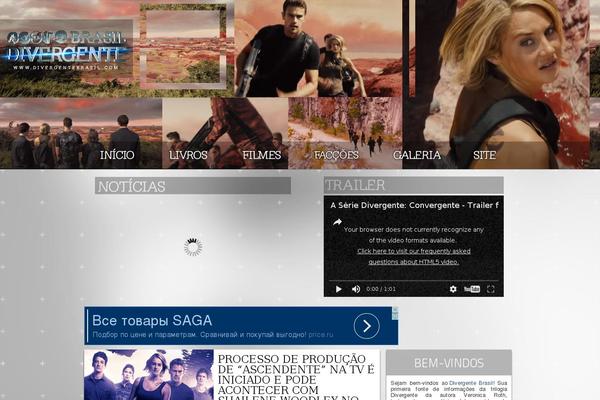600x400 pixels.
Task: Open the Все товары SAGA ad headline
Action: [x=152, y=320]
